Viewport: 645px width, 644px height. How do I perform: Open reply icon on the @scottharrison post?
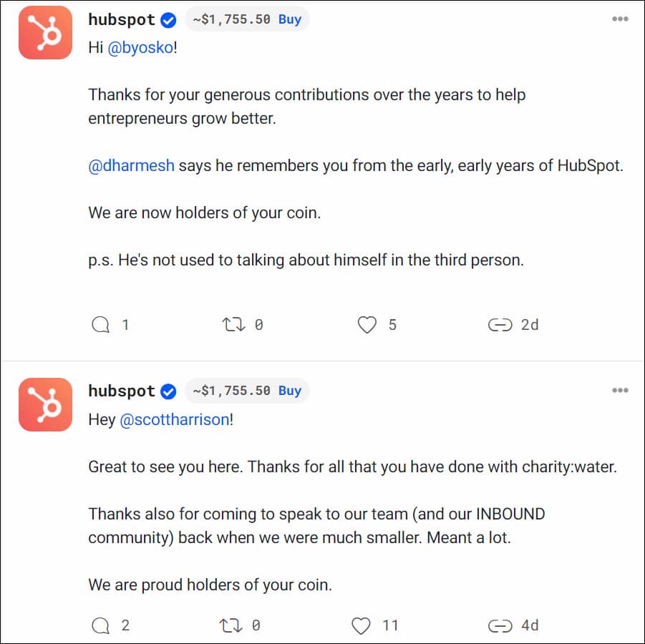[101, 625]
